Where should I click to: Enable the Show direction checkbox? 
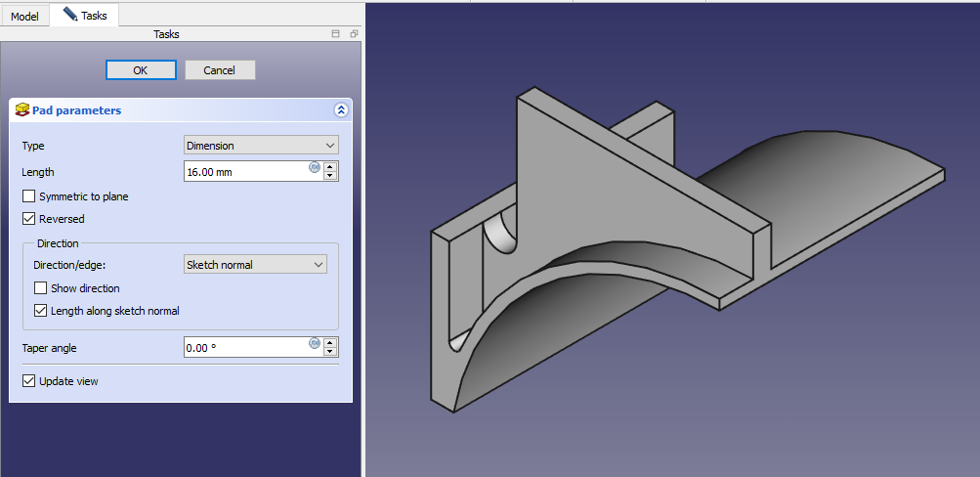40,288
